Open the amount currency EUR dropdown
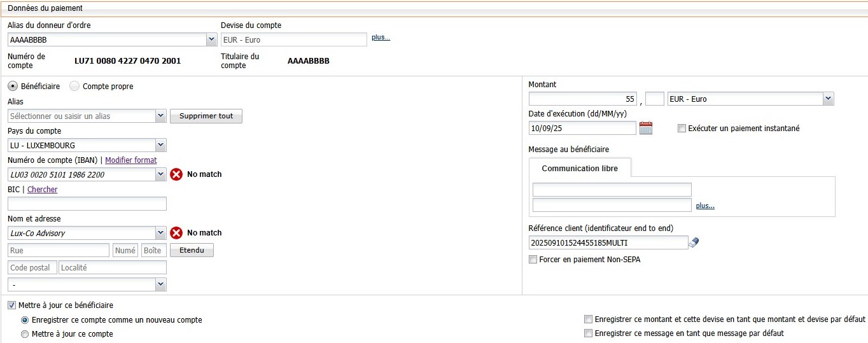868x343 pixels. pyautogui.click(x=828, y=99)
